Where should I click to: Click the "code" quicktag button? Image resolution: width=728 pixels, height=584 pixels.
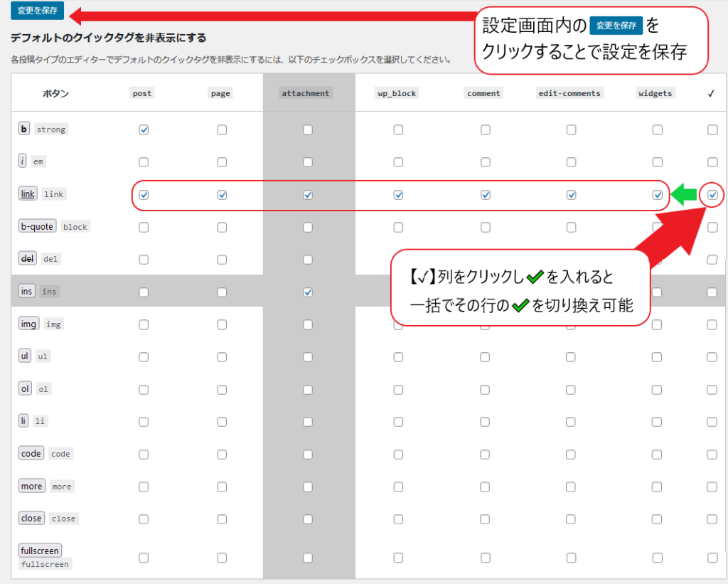click(x=31, y=453)
